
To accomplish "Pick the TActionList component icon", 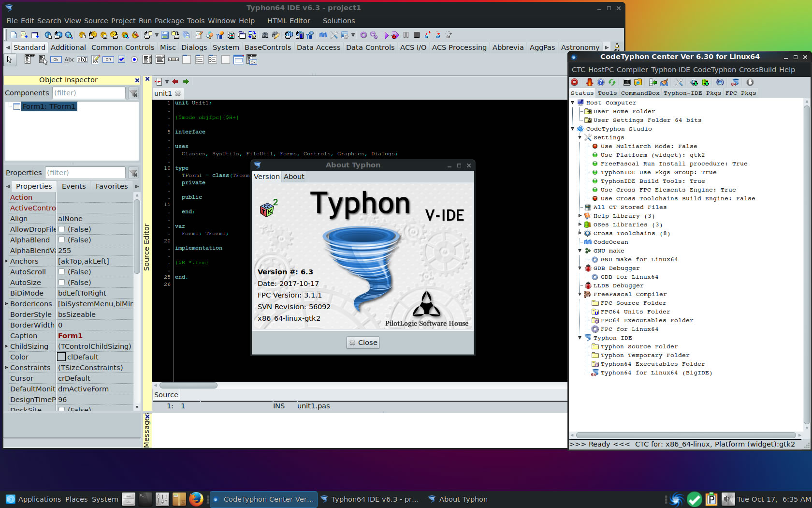I will coord(252,60).
